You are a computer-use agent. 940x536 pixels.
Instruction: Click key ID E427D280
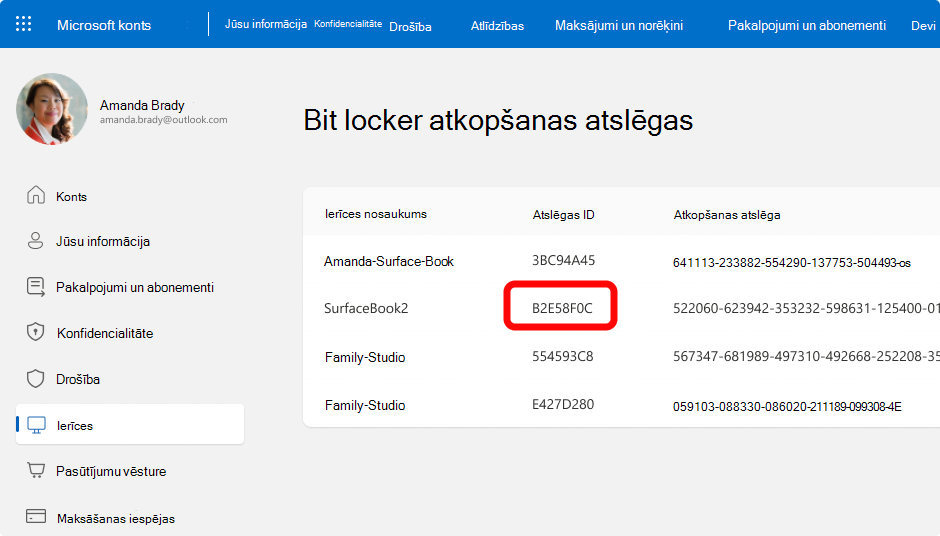click(x=563, y=404)
